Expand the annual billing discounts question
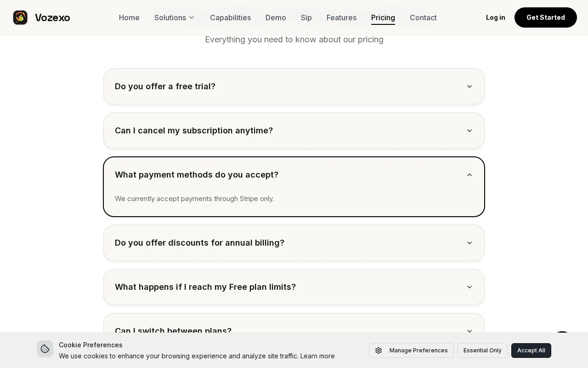 click(294, 243)
